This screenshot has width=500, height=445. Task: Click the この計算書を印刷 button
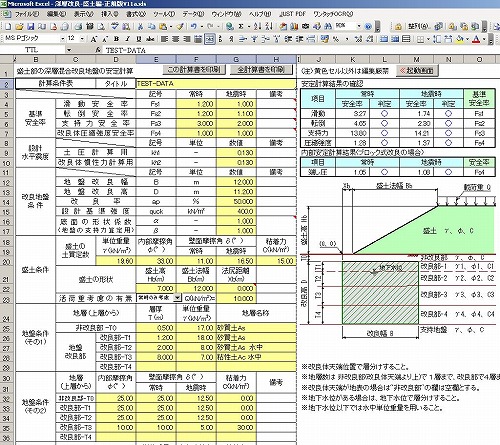194,70
